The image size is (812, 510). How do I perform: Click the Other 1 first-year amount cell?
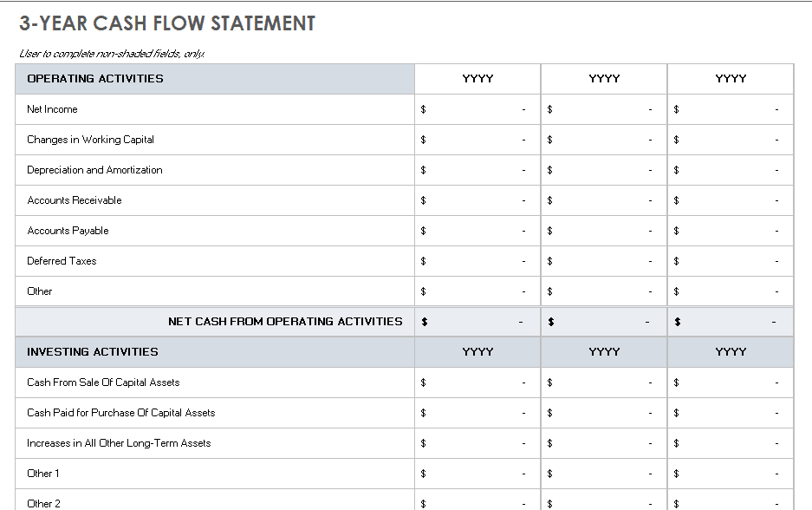pos(477,474)
